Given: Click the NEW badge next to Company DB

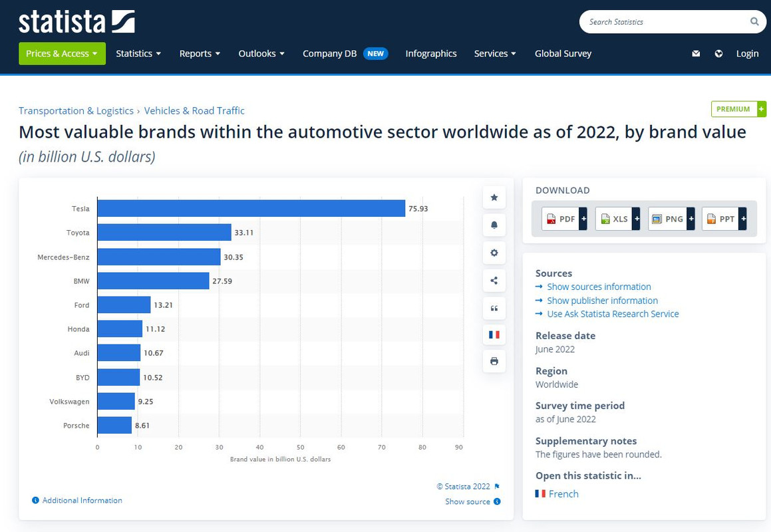Looking at the screenshot, I should [376, 54].
